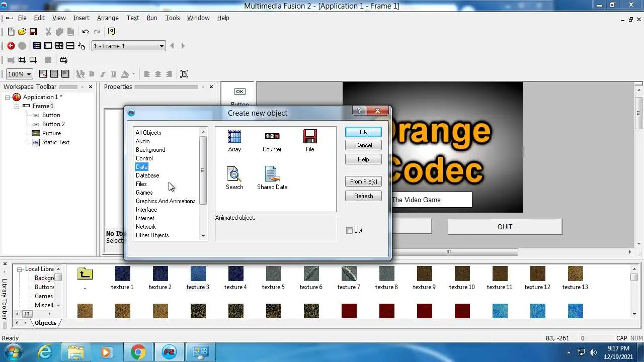Click the volume speaker tray icon
644x362 pixels.
coord(593,352)
